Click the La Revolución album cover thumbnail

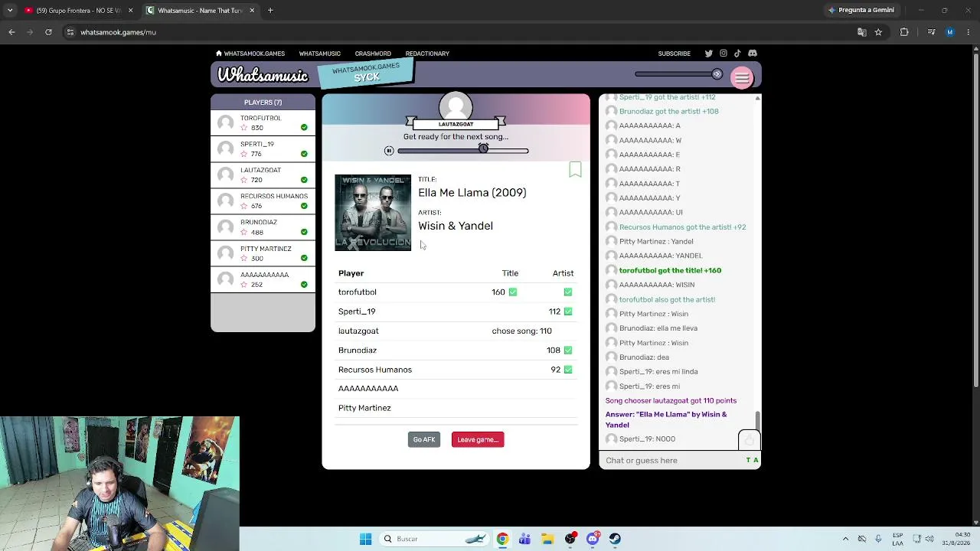(373, 213)
